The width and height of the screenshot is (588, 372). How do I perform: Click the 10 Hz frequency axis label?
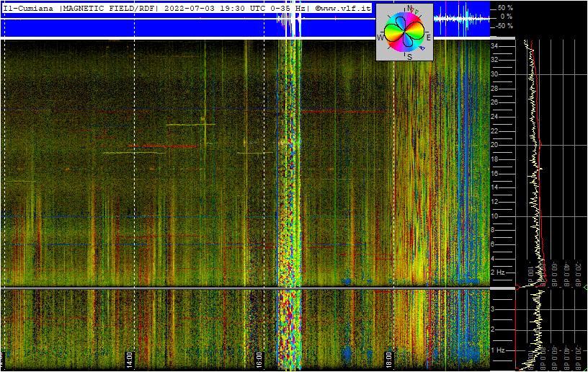(494, 216)
